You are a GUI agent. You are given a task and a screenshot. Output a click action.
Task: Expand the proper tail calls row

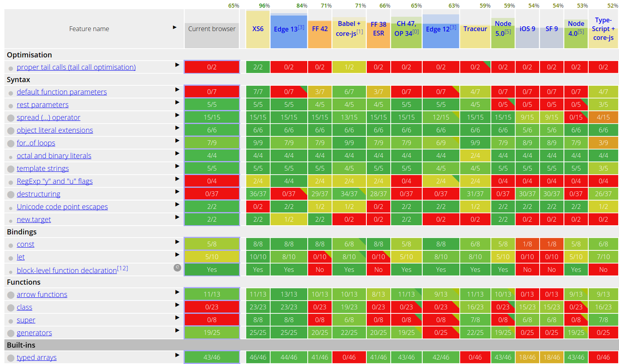coord(177,65)
